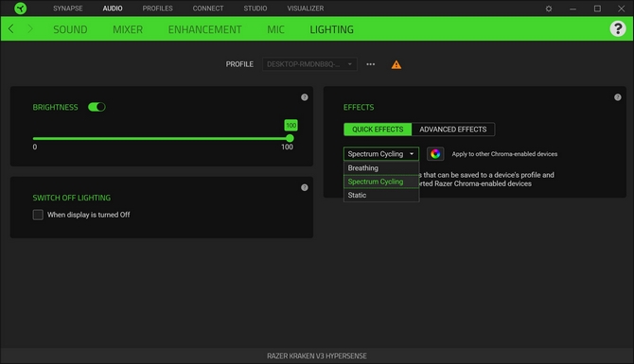The image size is (634, 364).
Task: Open the Profile dropdown
Action: click(x=309, y=64)
